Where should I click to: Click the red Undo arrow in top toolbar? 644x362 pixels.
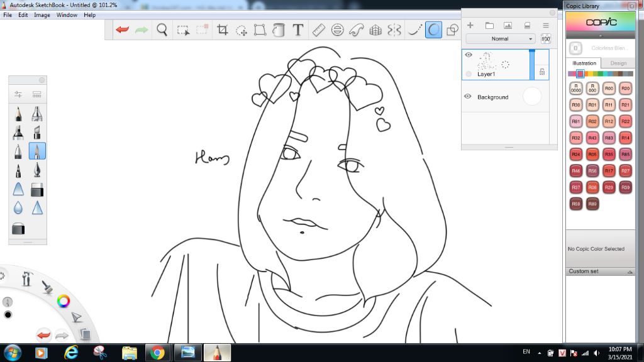(123, 30)
